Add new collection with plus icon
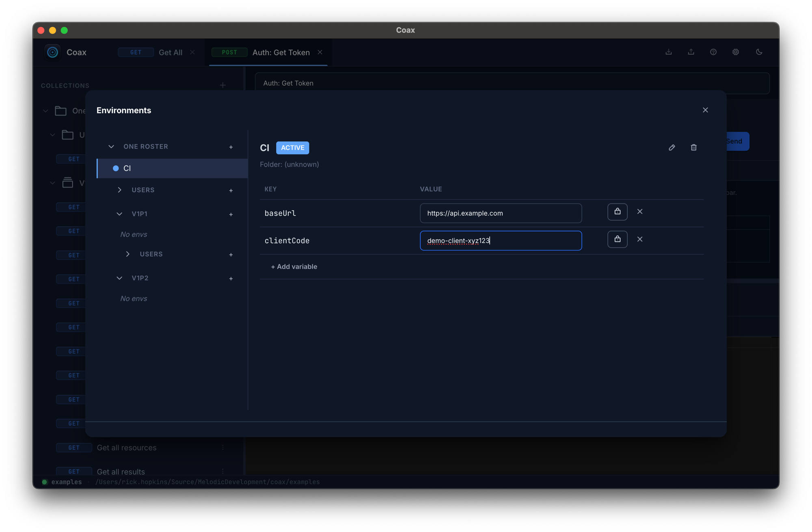 click(223, 85)
